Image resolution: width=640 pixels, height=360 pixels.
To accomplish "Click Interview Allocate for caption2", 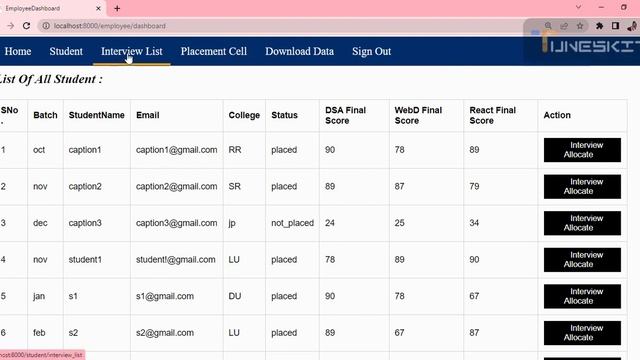I will (582, 187).
